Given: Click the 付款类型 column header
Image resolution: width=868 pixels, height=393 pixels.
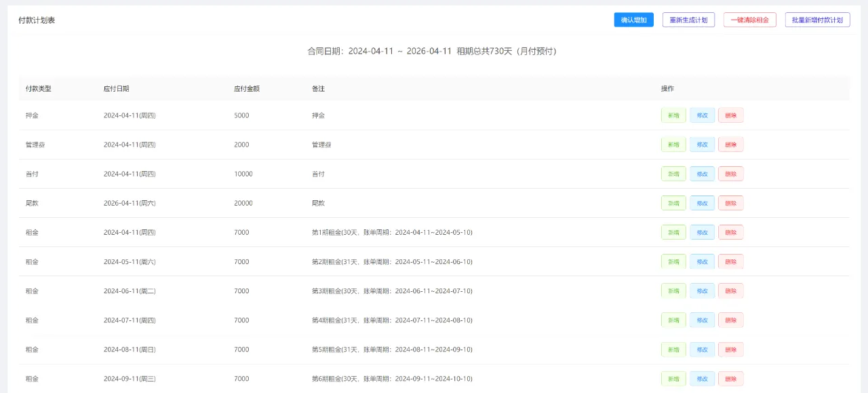Looking at the screenshot, I should click(39, 89).
